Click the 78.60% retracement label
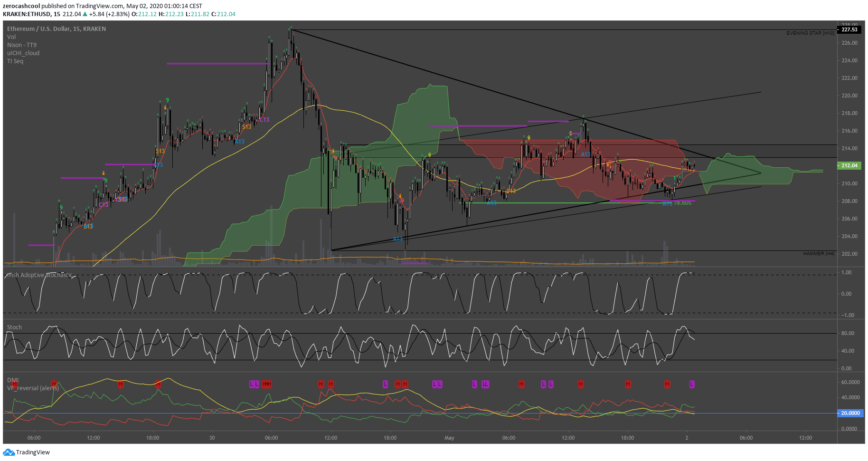This screenshot has height=461, width=868. (x=682, y=203)
